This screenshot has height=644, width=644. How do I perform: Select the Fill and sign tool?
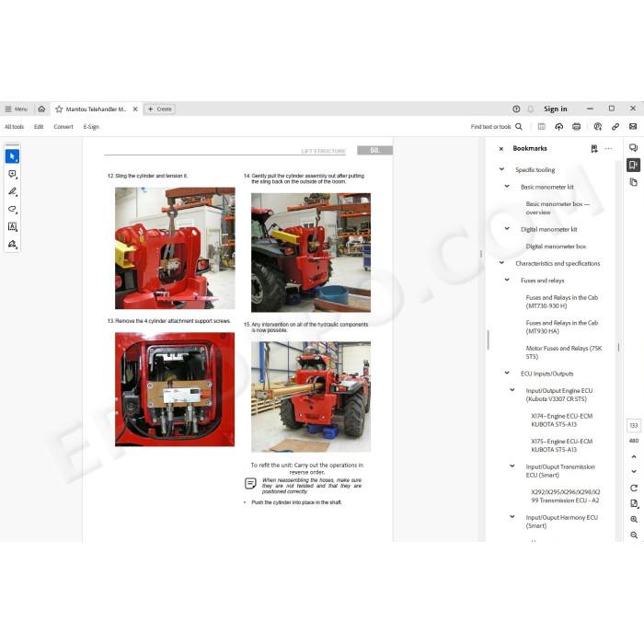tap(12, 245)
